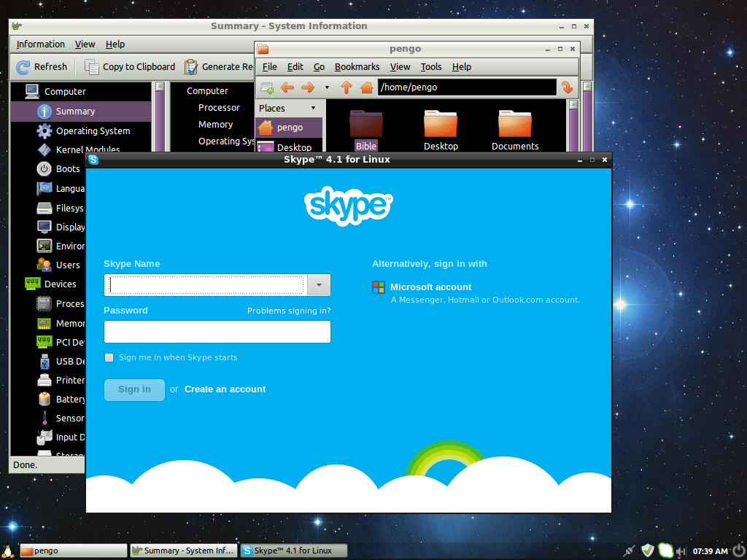Click the Skype Sign in button
The height and width of the screenshot is (560, 747).
click(134, 389)
